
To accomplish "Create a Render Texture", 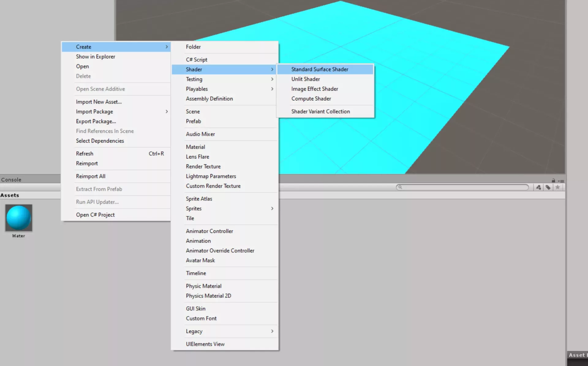I will pyautogui.click(x=225, y=166).
